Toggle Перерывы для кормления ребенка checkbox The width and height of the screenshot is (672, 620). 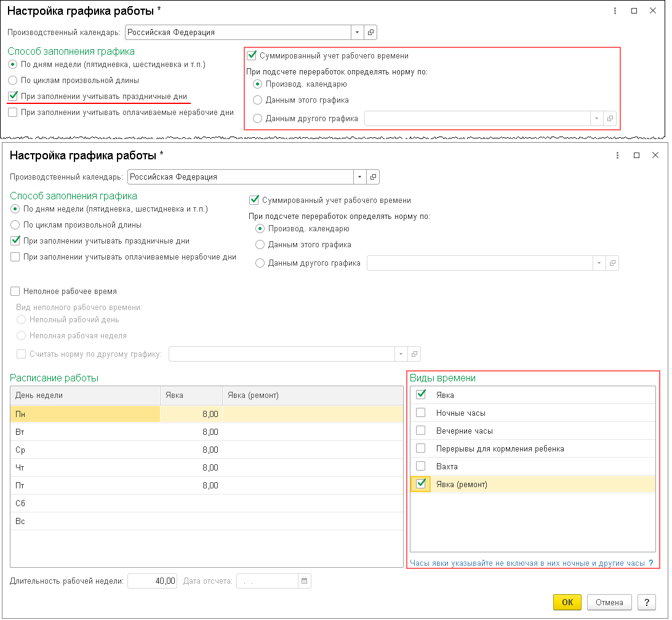tap(421, 448)
